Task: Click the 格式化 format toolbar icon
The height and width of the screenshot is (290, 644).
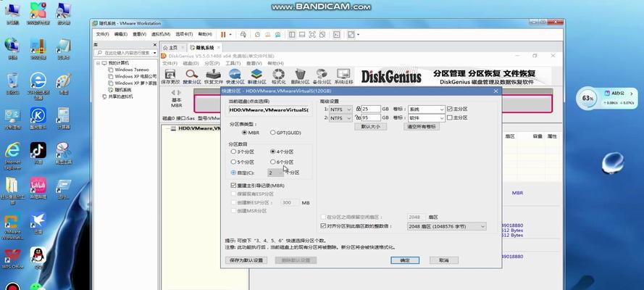Action: pos(278,76)
